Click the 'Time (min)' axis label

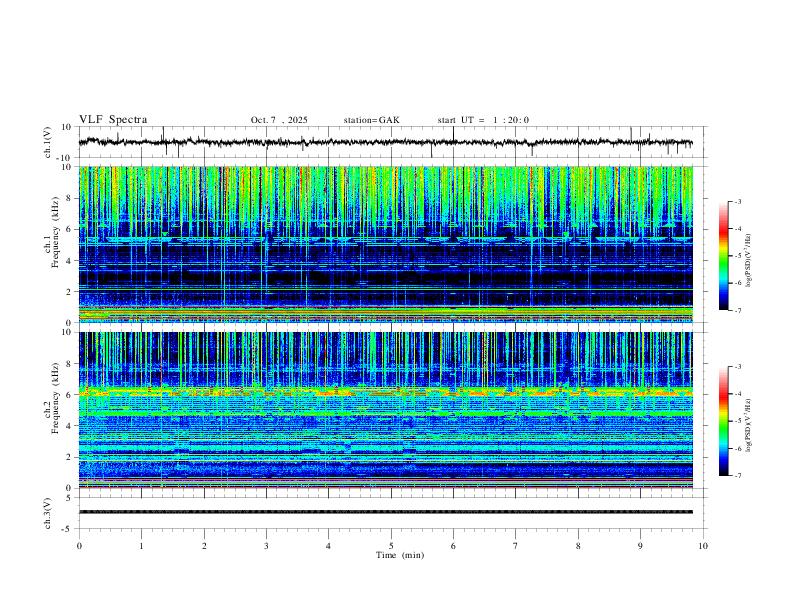[400, 555]
